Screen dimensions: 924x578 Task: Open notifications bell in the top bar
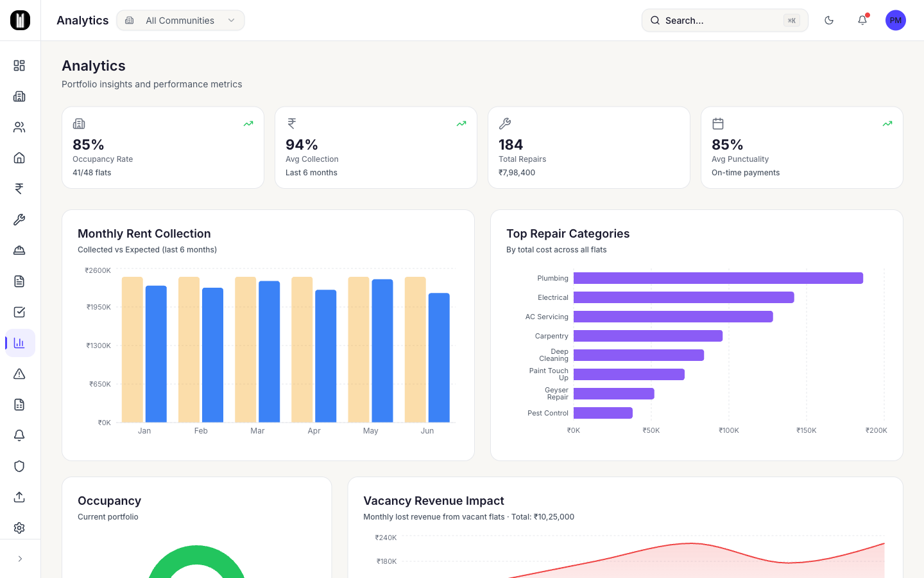pos(862,21)
